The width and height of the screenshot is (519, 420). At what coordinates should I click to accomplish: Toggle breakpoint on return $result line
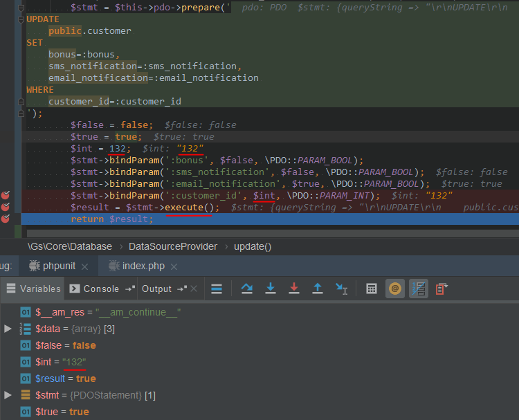click(x=6, y=219)
